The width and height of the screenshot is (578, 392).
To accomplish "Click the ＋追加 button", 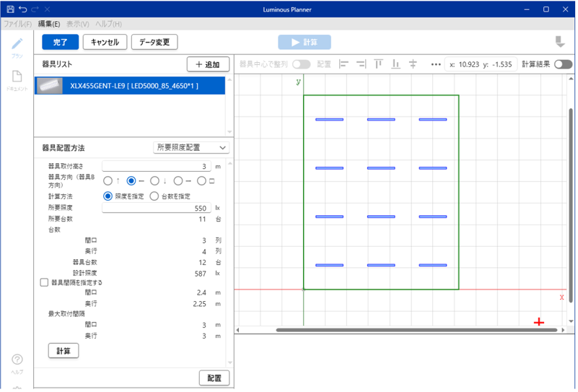I will (208, 64).
